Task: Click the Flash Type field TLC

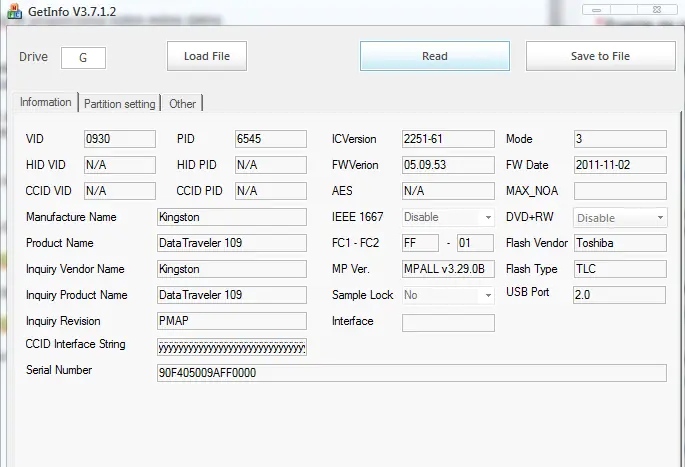Action: 620,269
